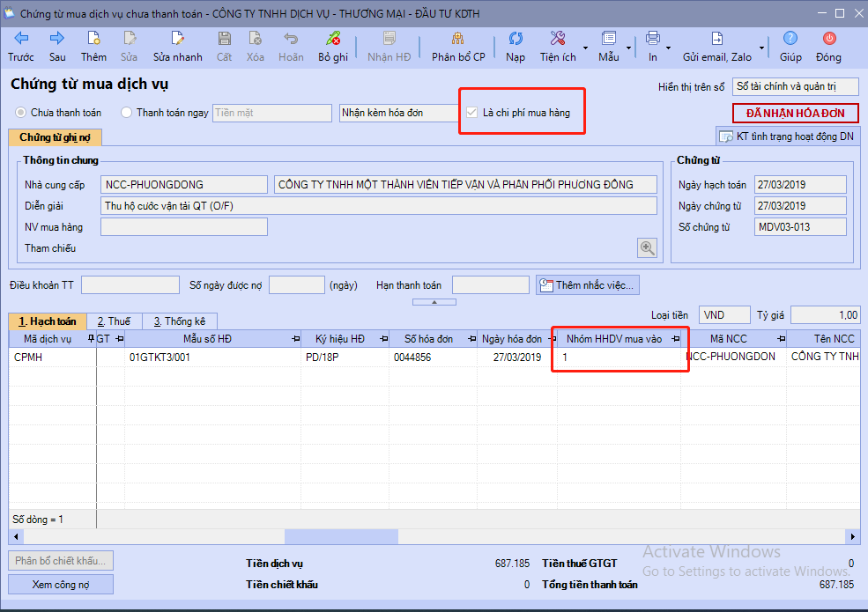Click the ĐÃ NHẬN HÓA ĐƠN status label
This screenshot has height=612, width=868.
tap(795, 113)
